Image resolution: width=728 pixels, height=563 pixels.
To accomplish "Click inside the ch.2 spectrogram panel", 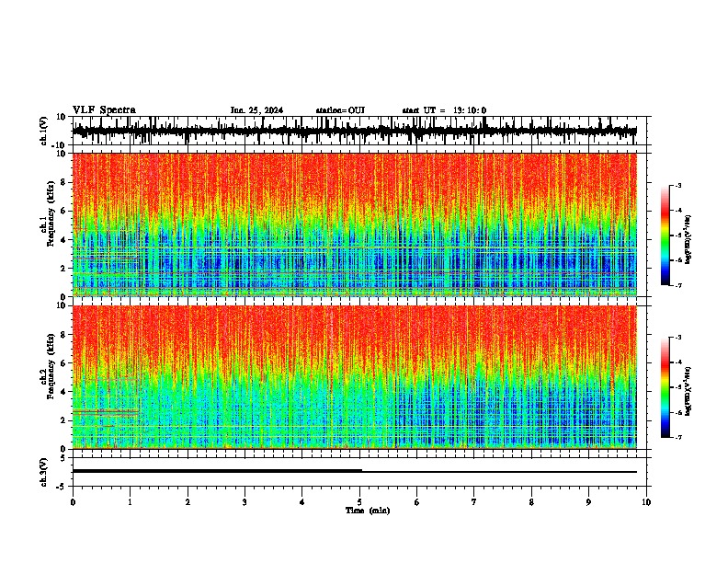I will pos(354,377).
